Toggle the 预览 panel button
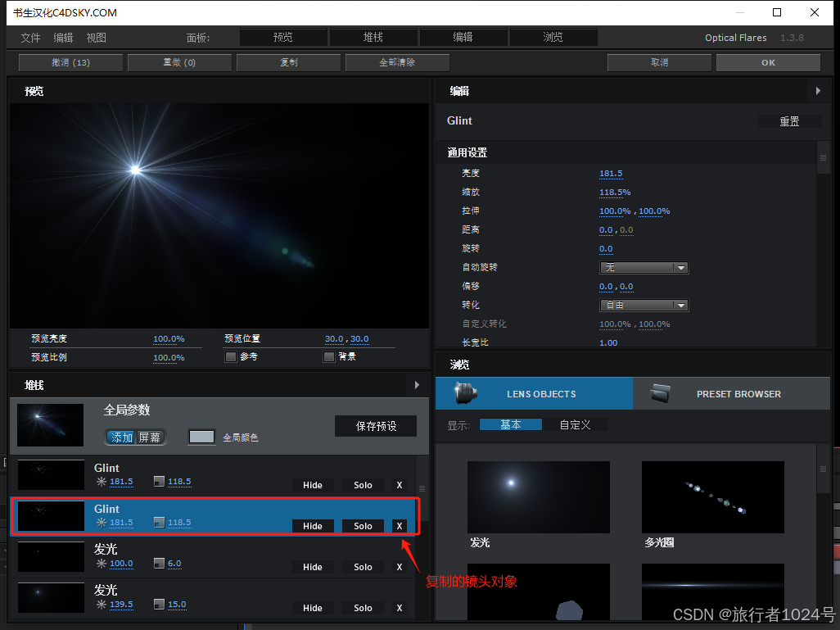840x630 pixels. pyautogui.click(x=283, y=37)
